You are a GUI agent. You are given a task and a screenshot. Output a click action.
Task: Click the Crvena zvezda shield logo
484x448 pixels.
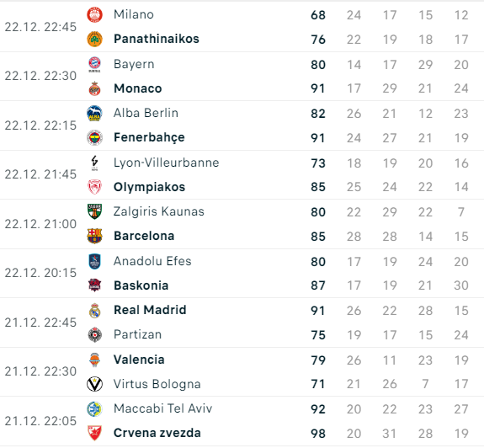click(x=94, y=433)
